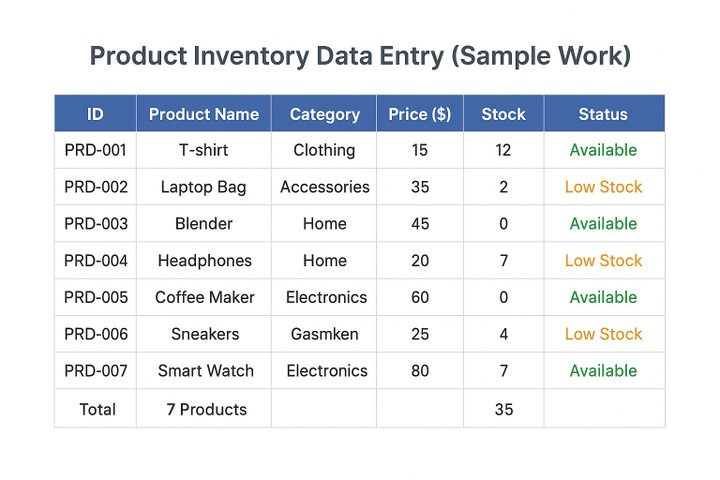Click the Blender product name cell
The image size is (720, 480).
tap(204, 224)
